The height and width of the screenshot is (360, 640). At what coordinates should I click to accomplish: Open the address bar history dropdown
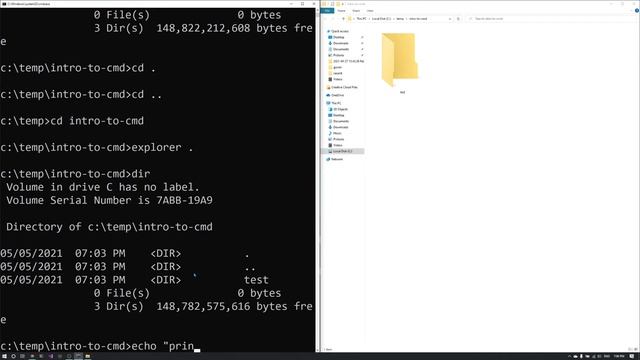(x=450, y=19)
